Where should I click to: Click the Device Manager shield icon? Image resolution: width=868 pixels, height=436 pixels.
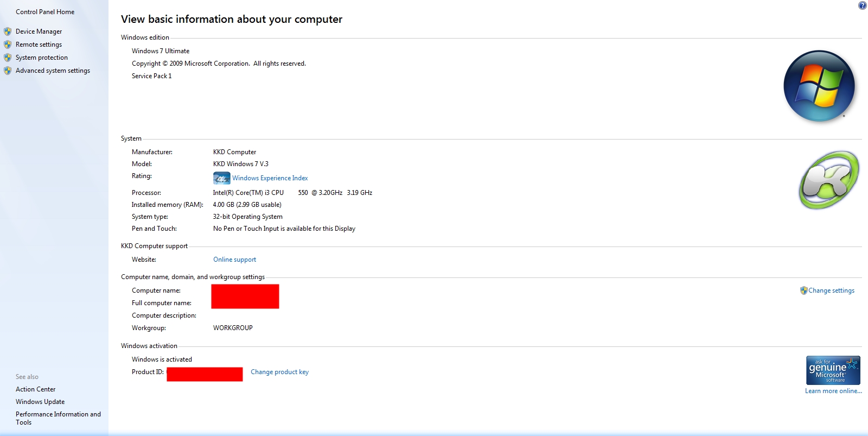(8, 31)
